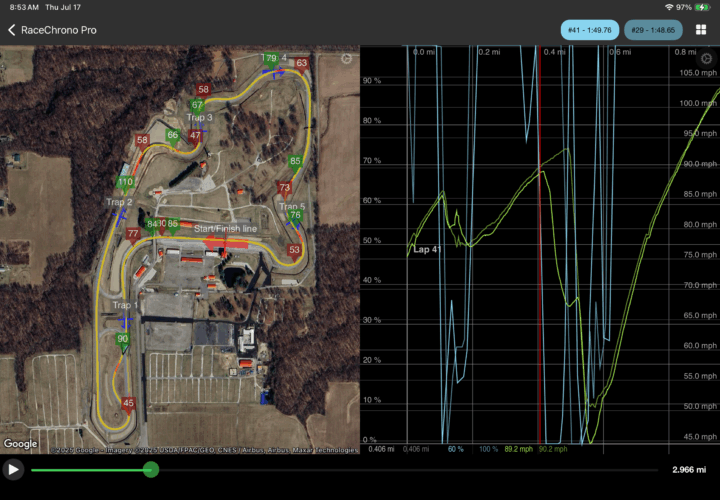Go back using the RaceChrono Pro arrow

point(12,30)
